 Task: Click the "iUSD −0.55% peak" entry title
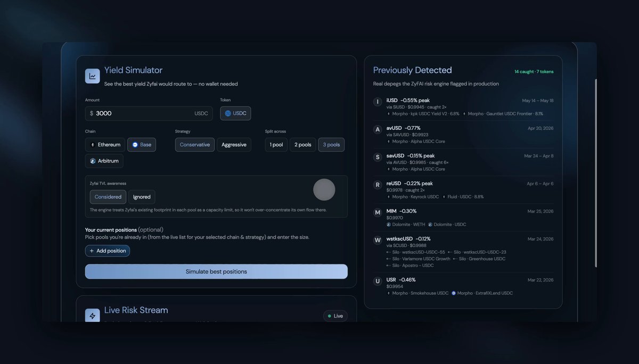(x=408, y=100)
